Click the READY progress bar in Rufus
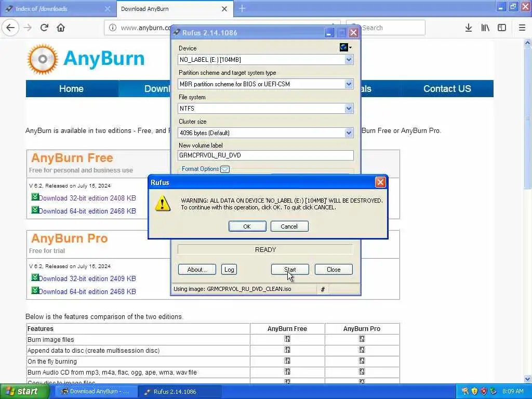The image size is (532, 399). (x=265, y=250)
